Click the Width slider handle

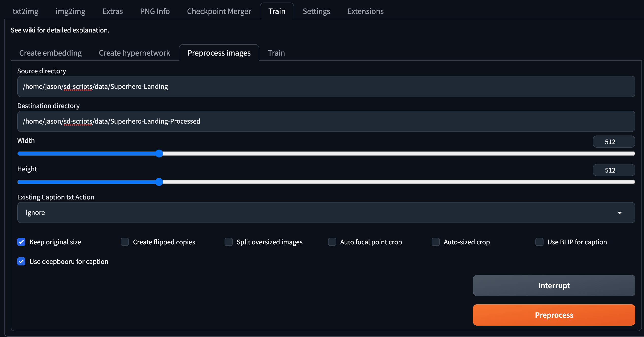(159, 154)
